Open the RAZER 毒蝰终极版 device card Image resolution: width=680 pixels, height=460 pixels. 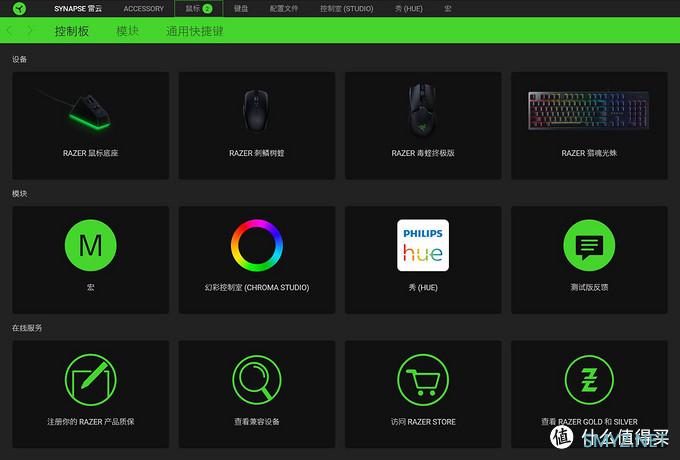pos(423,126)
